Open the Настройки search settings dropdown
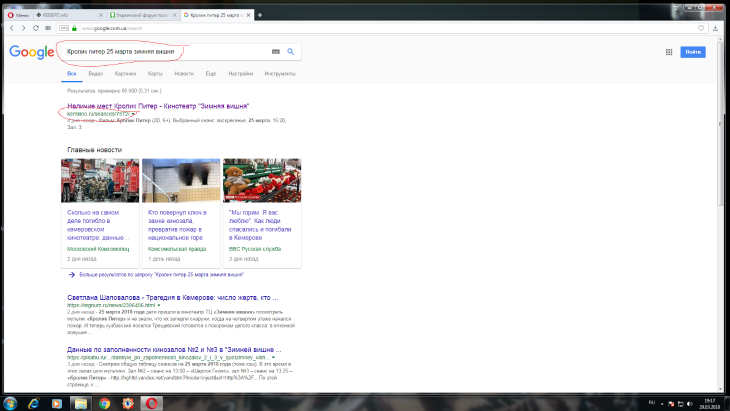Viewport: 730px width, 411px height. 240,74
